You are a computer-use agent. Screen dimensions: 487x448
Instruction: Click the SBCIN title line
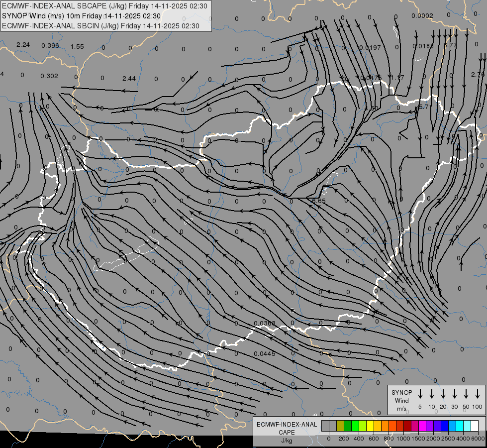(x=100, y=26)
